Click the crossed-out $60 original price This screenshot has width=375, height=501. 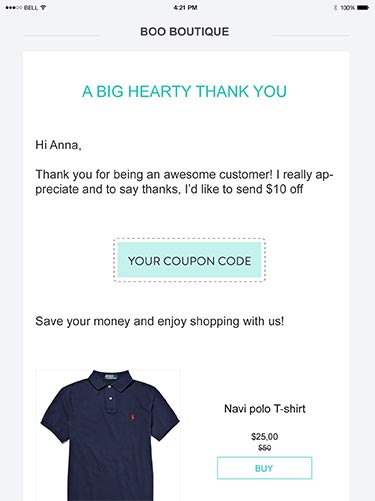click(x=265, y=448)
